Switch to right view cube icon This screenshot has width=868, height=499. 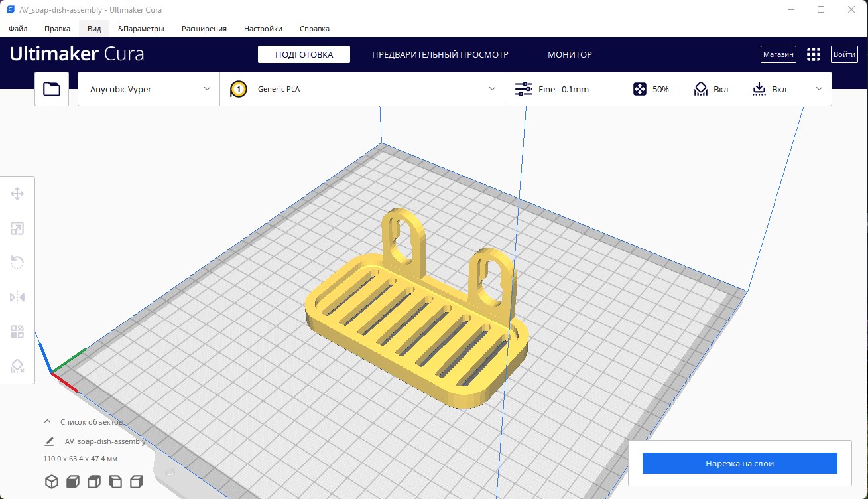137,482
